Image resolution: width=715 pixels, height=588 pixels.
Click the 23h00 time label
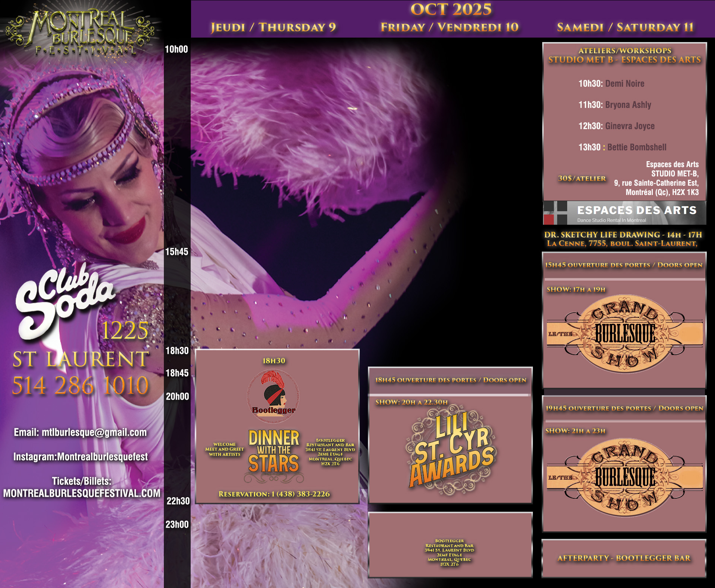tap(177, 525)
